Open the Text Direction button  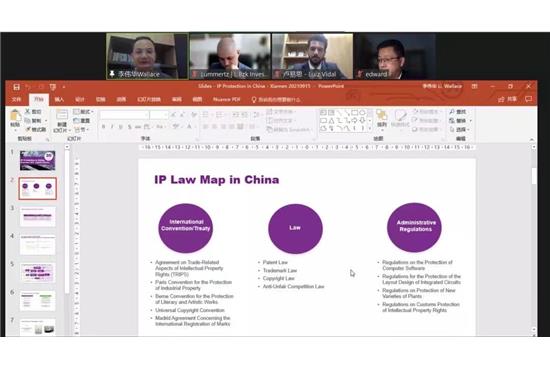pos(280,112)
